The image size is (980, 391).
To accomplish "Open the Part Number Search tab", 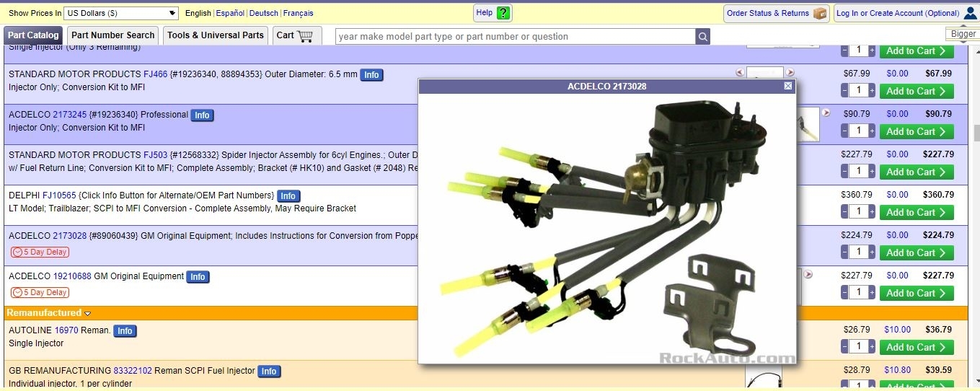I will pyautogui.click(x=113, y=35).
